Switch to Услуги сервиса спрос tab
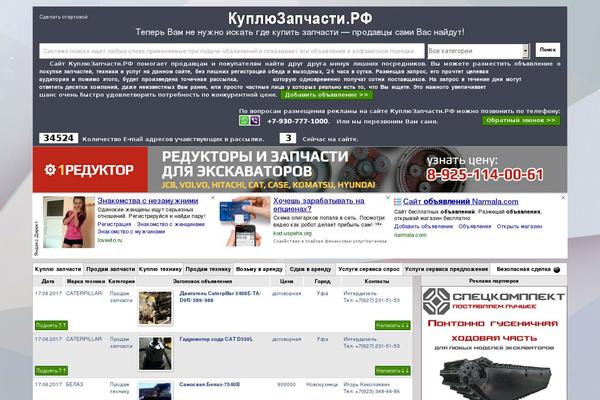Image resolution: width=600 pixels, height=400 pixels. [x=369, y=269]
